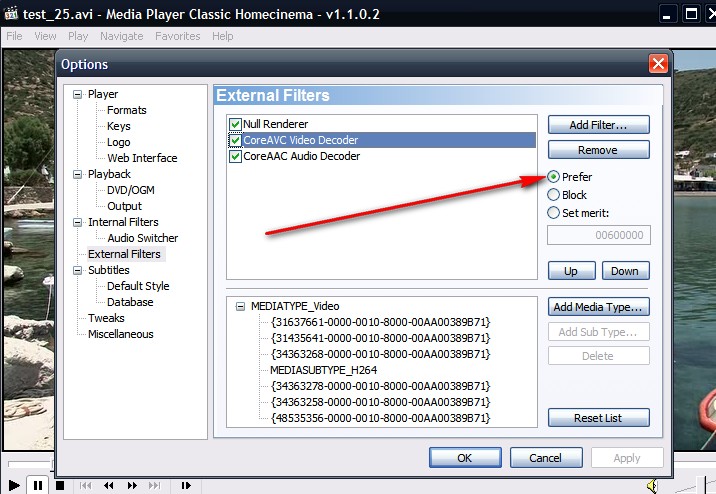
Task: Select the Null Renderer filter row
Action: click(382, 124)
